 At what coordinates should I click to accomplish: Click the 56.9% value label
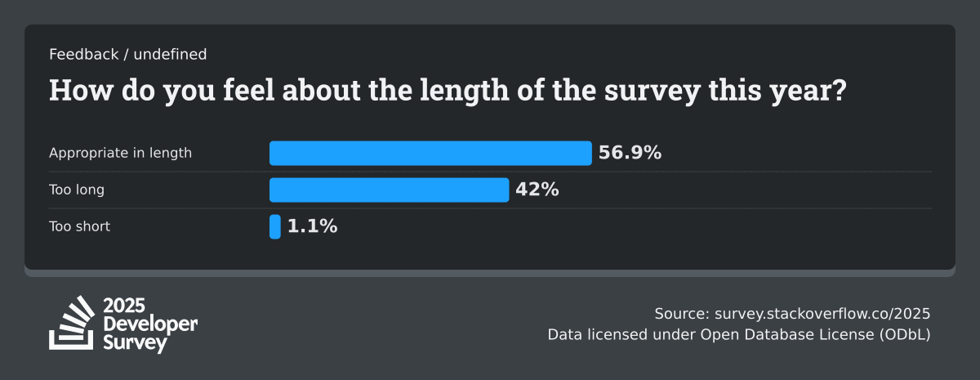tap(630, 153)
